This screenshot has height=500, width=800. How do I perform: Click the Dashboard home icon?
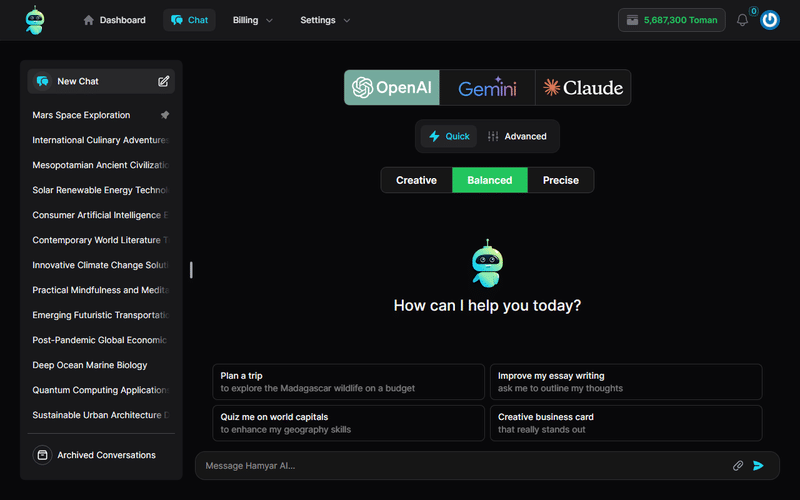coord(89,20)
